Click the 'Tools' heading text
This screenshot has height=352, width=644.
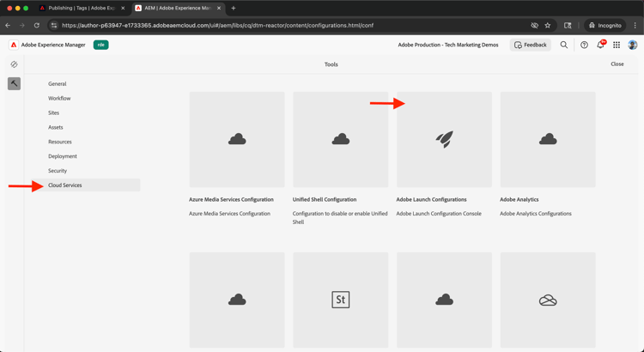tap(331, 64)
